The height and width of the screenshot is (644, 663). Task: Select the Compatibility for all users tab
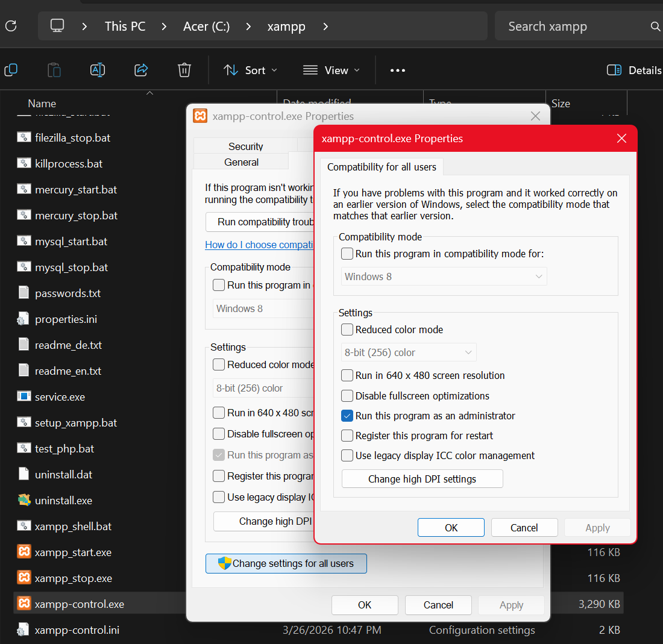click(x=382, y=167)
